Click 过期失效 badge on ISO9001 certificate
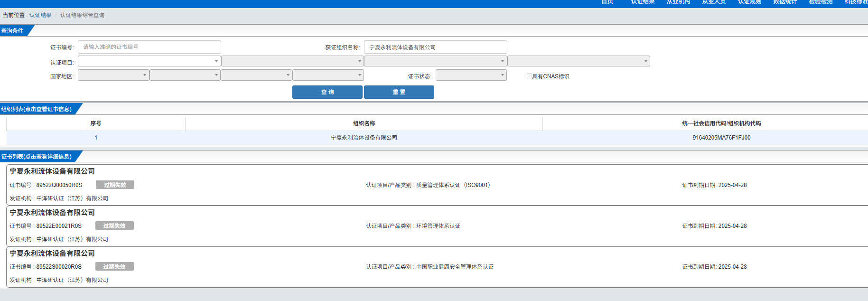Image resolution: width=868 pixels, height=301 pixels. [115, 185]
